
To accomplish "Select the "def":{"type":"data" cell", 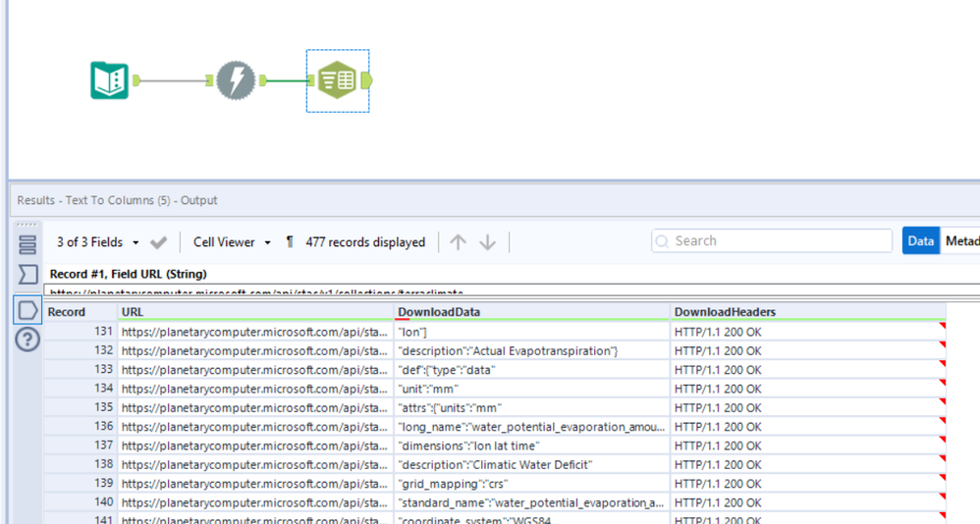I will (532, 370).
